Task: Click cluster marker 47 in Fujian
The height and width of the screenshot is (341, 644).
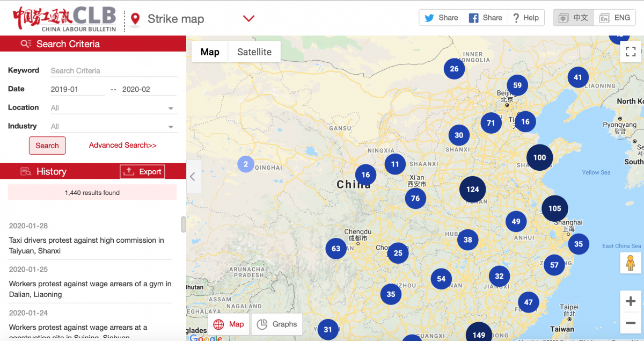Action: [x=529, y=302]
